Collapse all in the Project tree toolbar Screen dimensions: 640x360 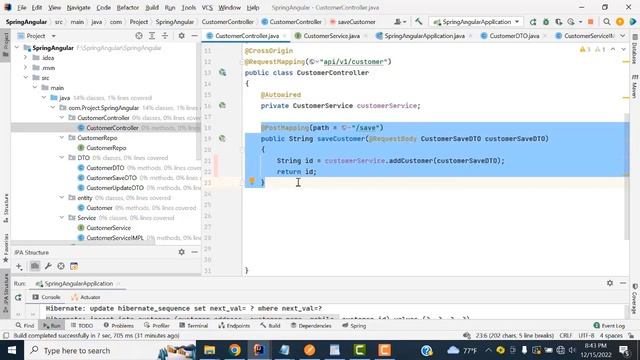165,36
